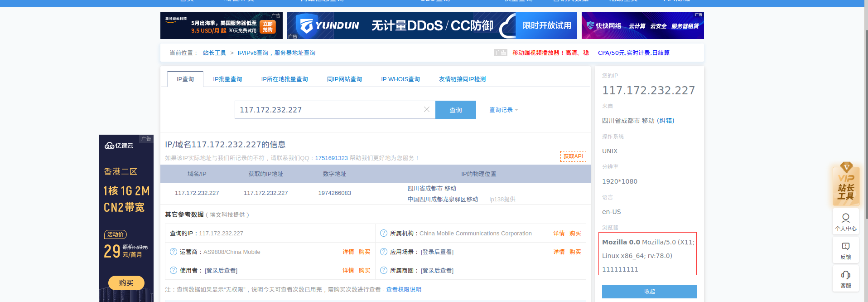Open the CPA/50元 blue ad link

click(633, 53)
